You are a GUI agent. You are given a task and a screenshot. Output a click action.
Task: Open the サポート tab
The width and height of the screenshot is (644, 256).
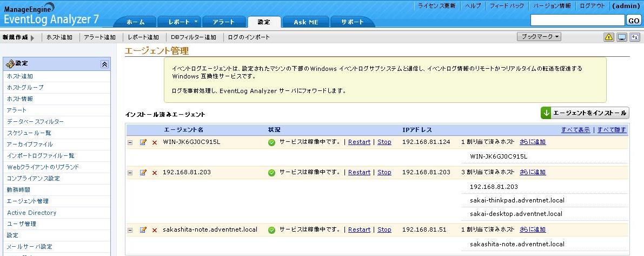coord(353,22)
